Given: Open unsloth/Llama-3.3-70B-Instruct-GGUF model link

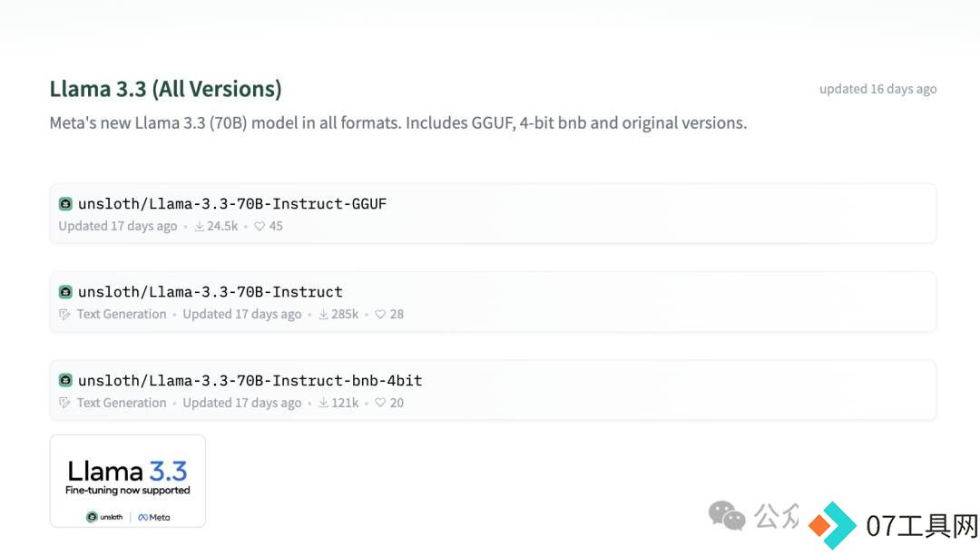Looking at the screenshot, I should point(232,204).
